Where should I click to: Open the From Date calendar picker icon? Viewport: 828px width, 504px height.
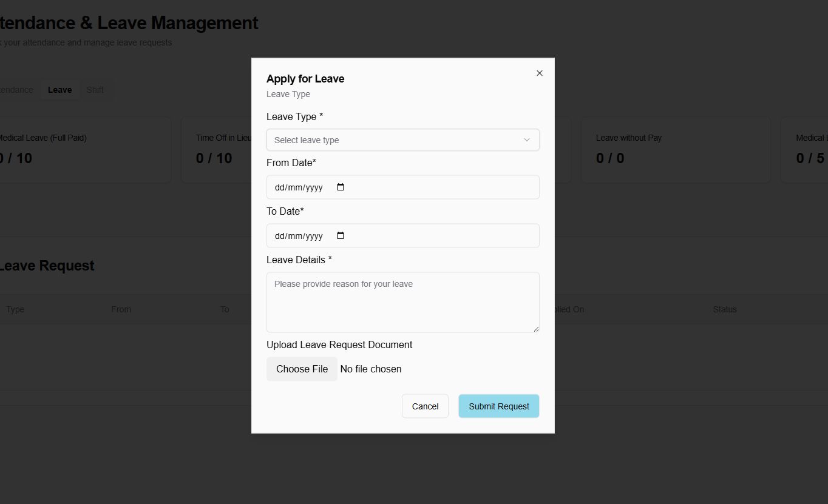pyautogui.click(x=340, y=187)
